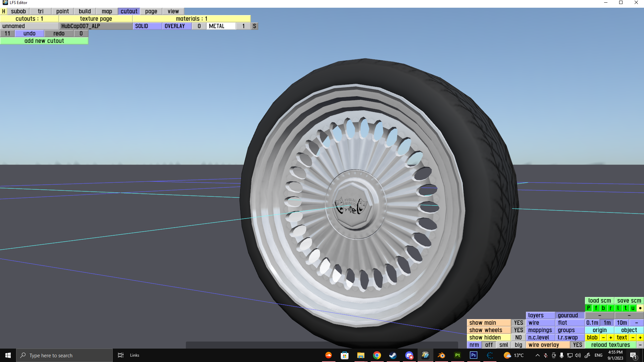Toggle show main YES setting

tap(518, 323)
